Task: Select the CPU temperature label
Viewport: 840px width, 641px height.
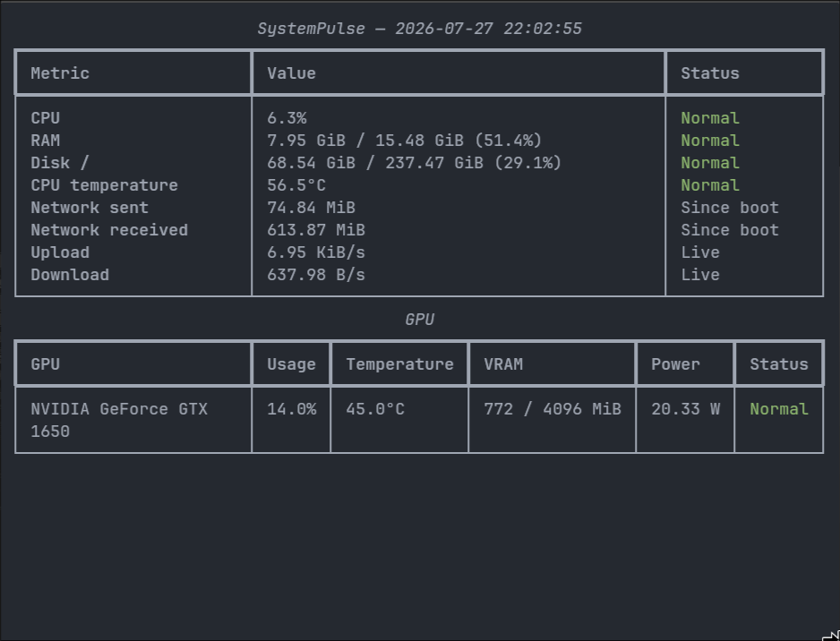Action: [104, 185]
